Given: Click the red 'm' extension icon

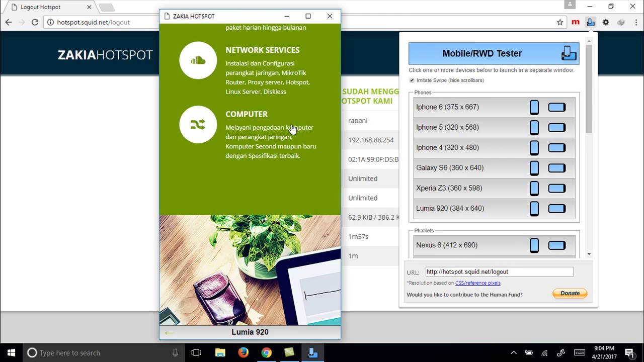Looking at the screenshot, I should 576,22.
